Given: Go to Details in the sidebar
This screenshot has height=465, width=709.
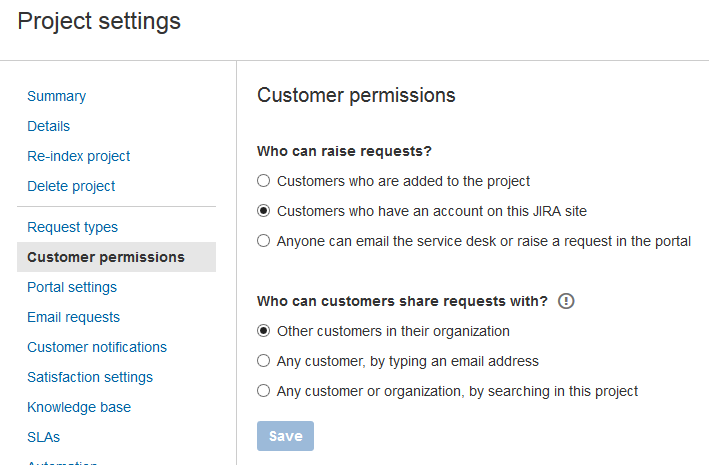Looking at the screenshot, I should [48, 126].
